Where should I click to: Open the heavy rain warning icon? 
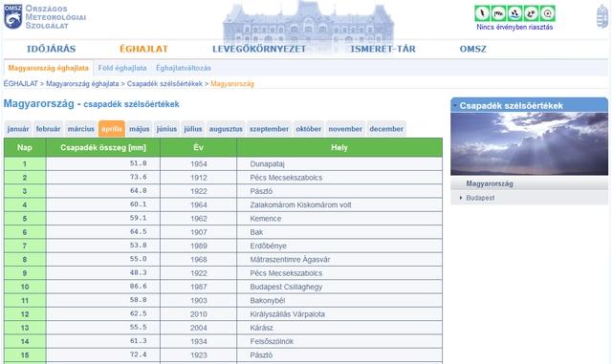(514, 13)
